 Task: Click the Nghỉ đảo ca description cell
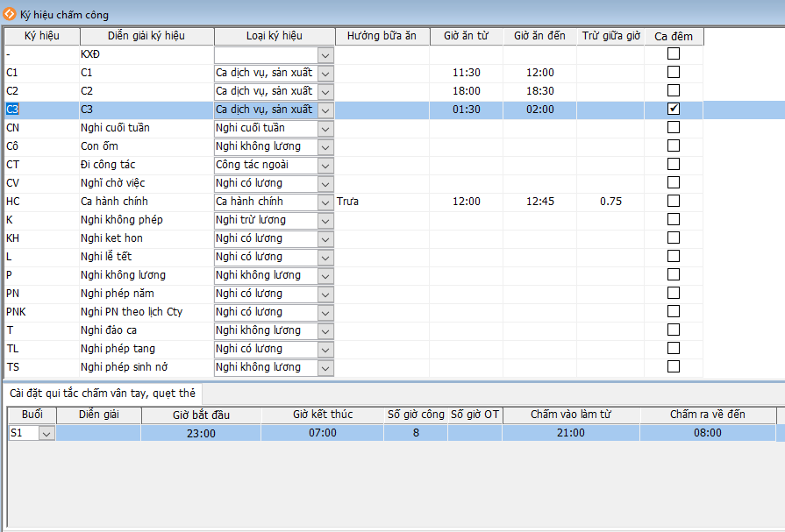pos(146,330)
